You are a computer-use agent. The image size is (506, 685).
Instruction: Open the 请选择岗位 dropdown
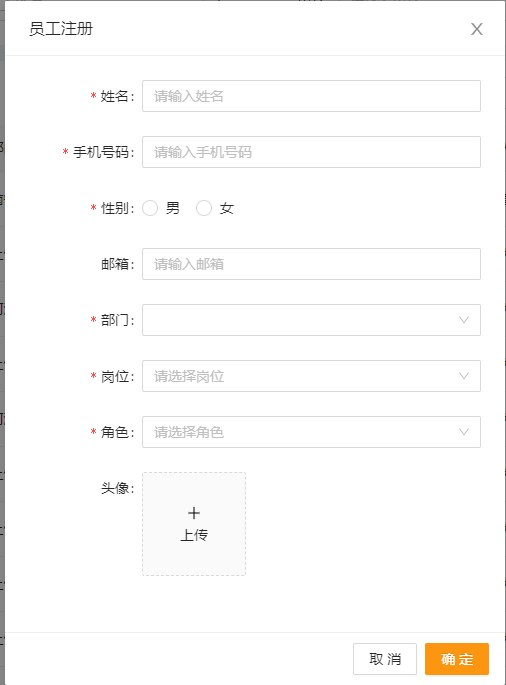pyautogui.click(x=311, y=376)
